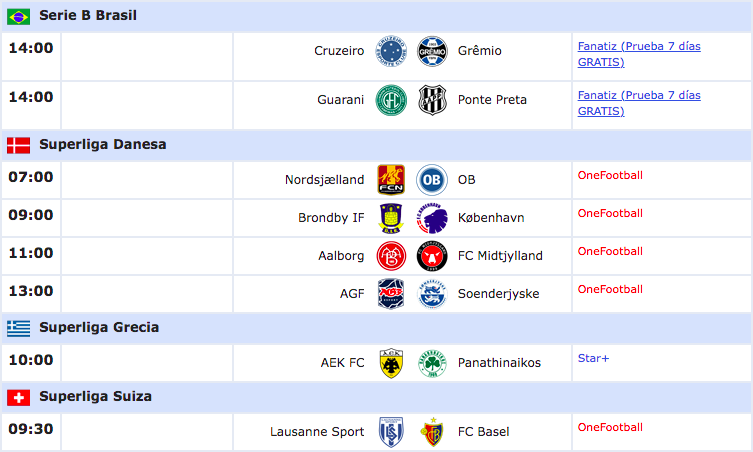
Task: Select the Superliga Danesa league heading
Action: 103,145
